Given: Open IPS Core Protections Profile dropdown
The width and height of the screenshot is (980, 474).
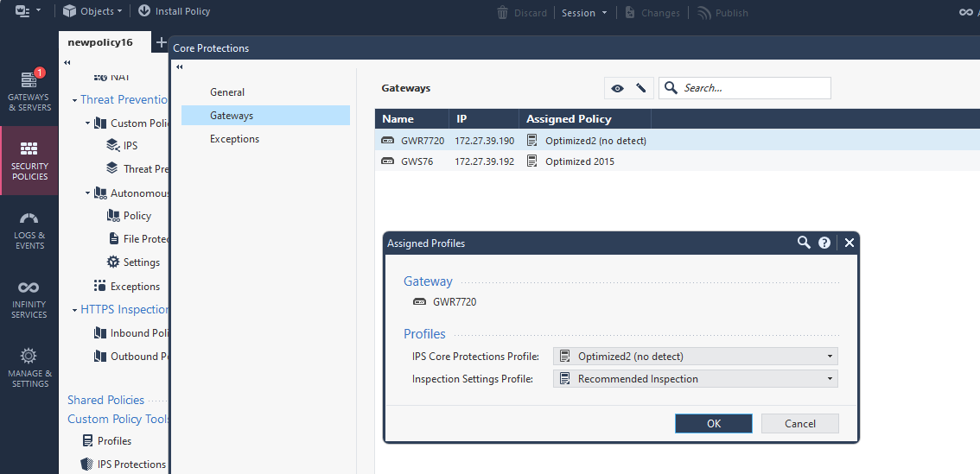Looking at the screenshot, I should [696, 357].
